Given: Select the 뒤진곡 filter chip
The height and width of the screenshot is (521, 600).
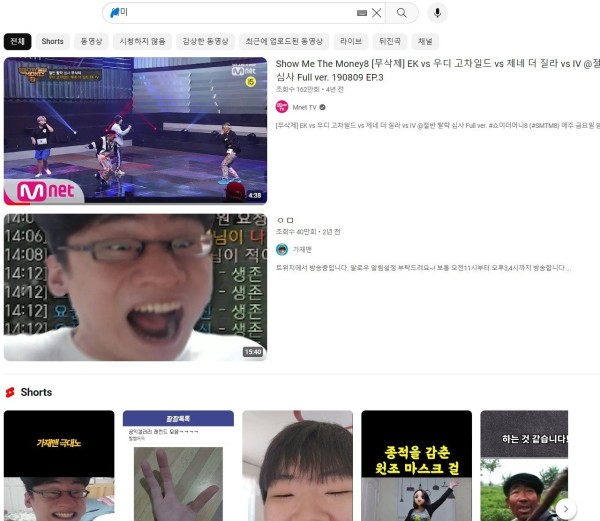Looking at the screenshot, I should coord(390,41).
